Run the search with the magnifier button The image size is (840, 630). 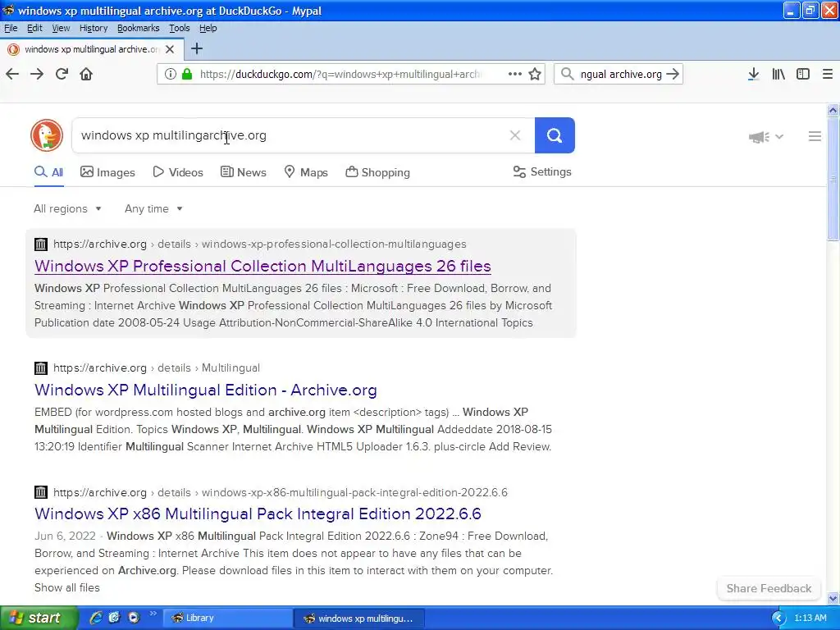(555, 135)
